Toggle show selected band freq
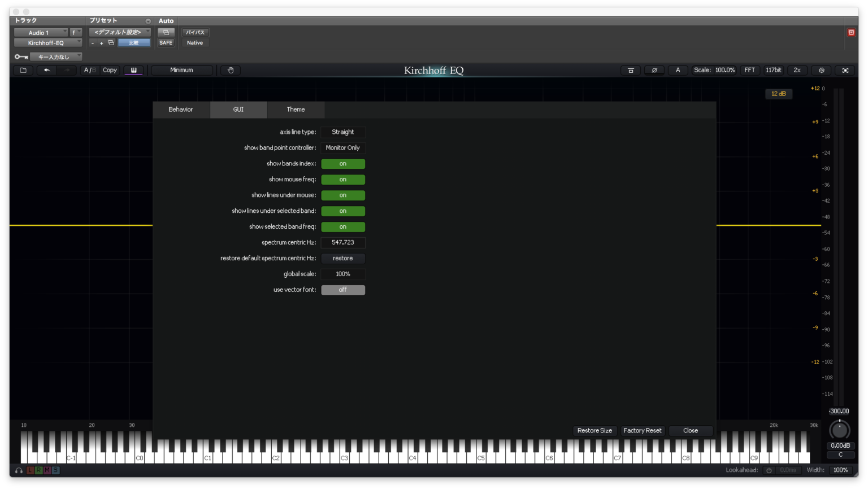Screen dimensions: 868x489 343,227
